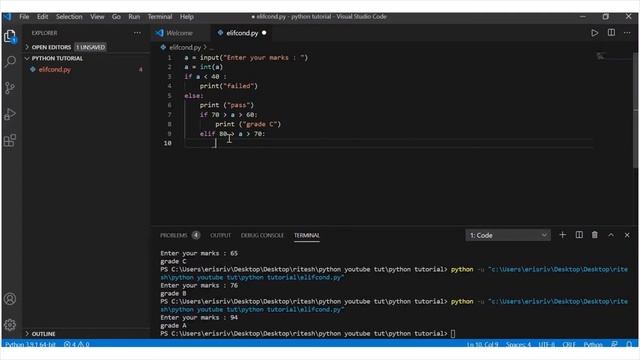Close the terminal panel
640x360 pixels.
pyautogui.click(x=627, y=235)
